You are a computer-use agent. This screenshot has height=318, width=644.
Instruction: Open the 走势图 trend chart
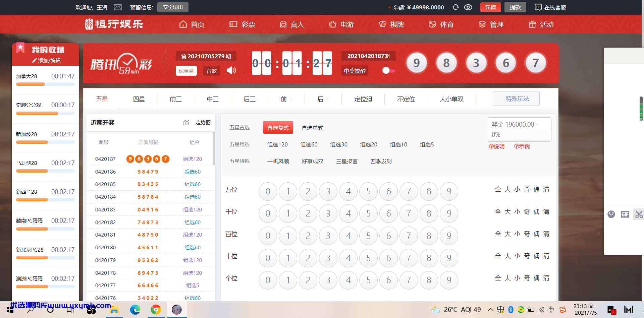click(x=203, y=123)
